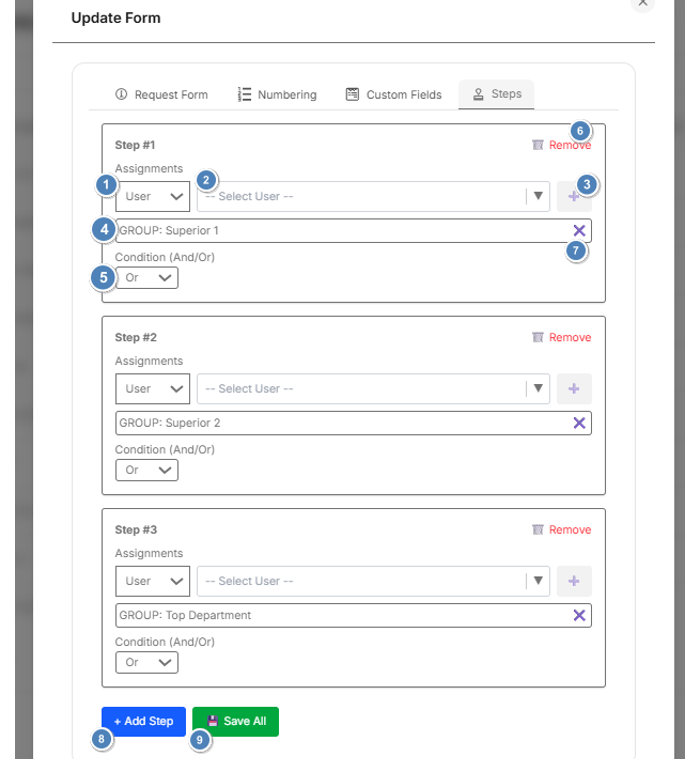
Task: Click the plus icon in Step #3
Action: [574, 581]
